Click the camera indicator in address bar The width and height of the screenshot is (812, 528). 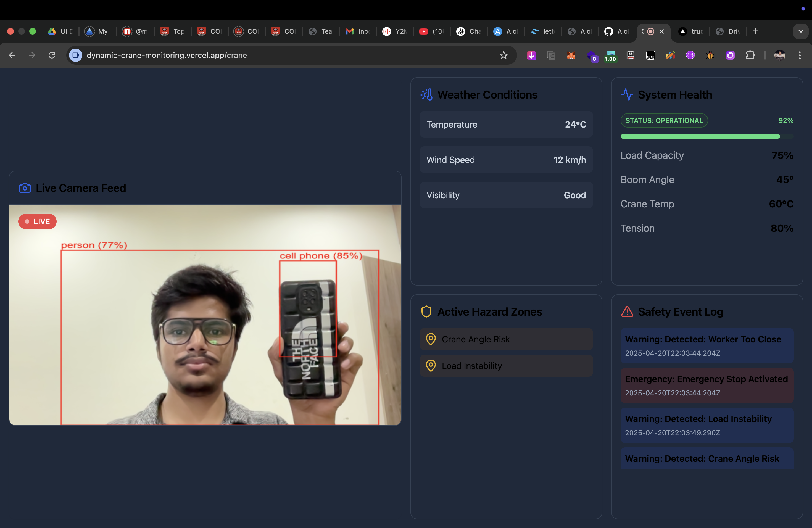click(x=76, y=55)
